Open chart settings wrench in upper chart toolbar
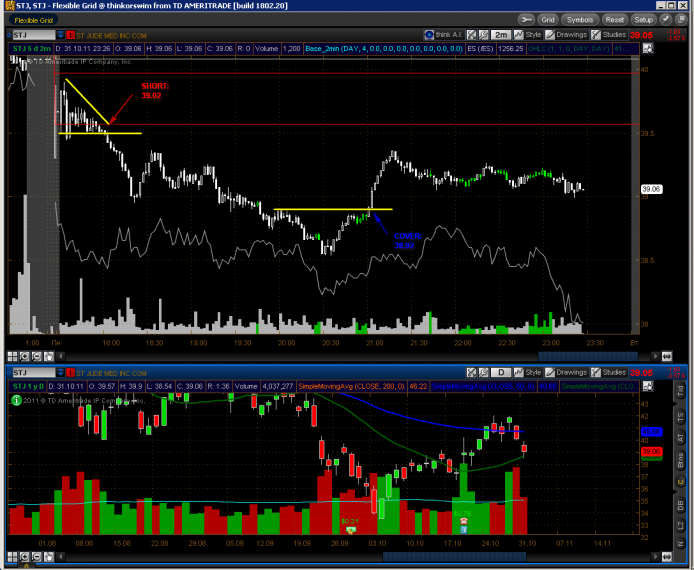 point(483,35)
